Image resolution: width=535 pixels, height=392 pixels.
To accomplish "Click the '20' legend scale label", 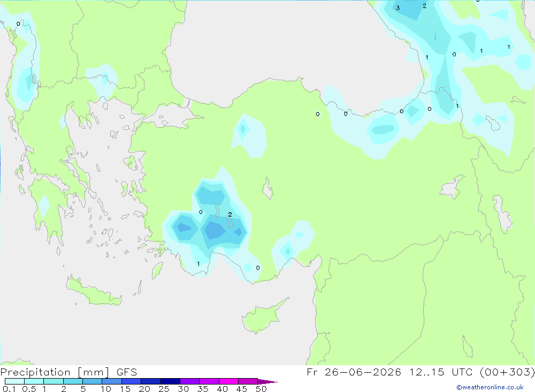I will [144, 389].
